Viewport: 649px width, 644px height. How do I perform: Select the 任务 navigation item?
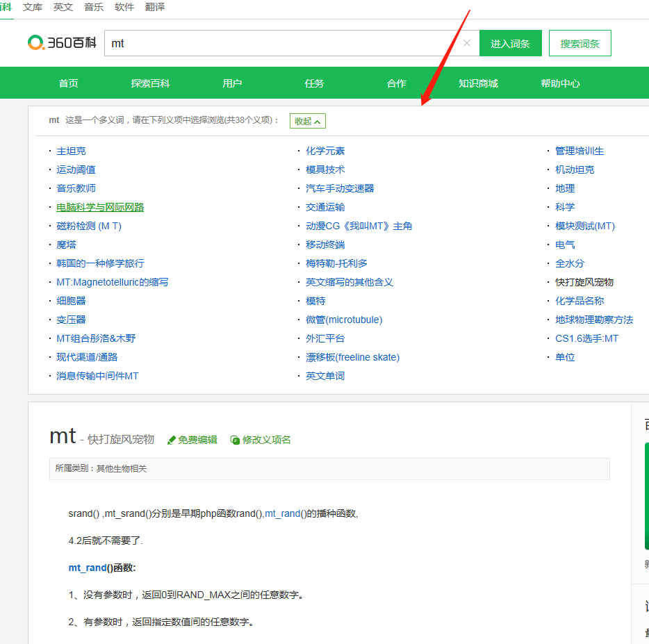314,83
